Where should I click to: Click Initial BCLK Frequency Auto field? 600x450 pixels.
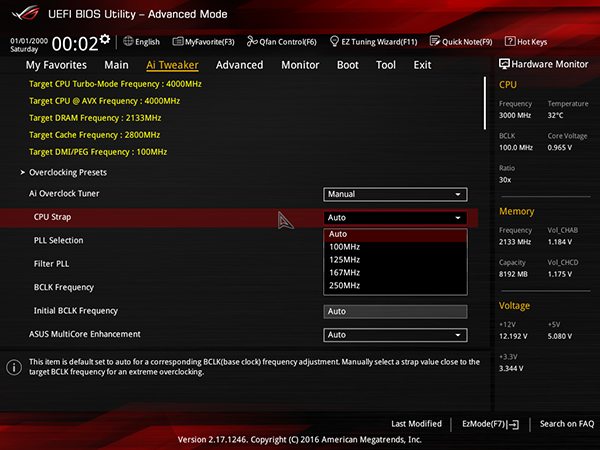pyautogui.click(x=395, y=311)
